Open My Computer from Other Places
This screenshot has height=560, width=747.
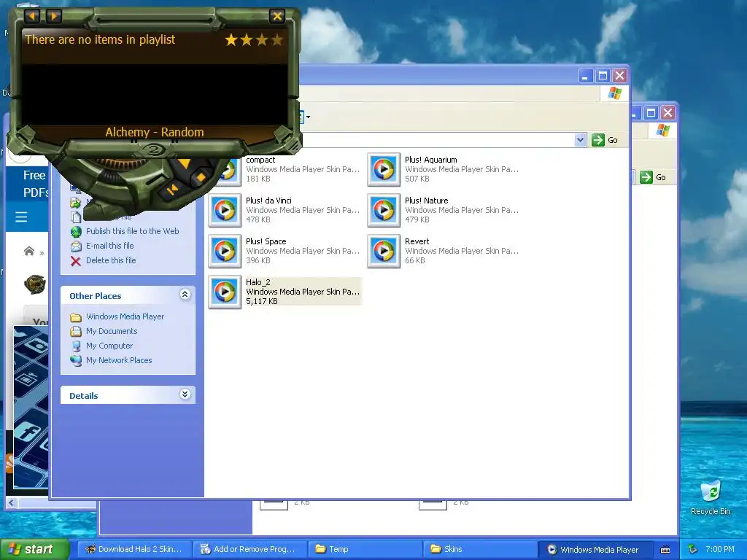click(109, 346)
